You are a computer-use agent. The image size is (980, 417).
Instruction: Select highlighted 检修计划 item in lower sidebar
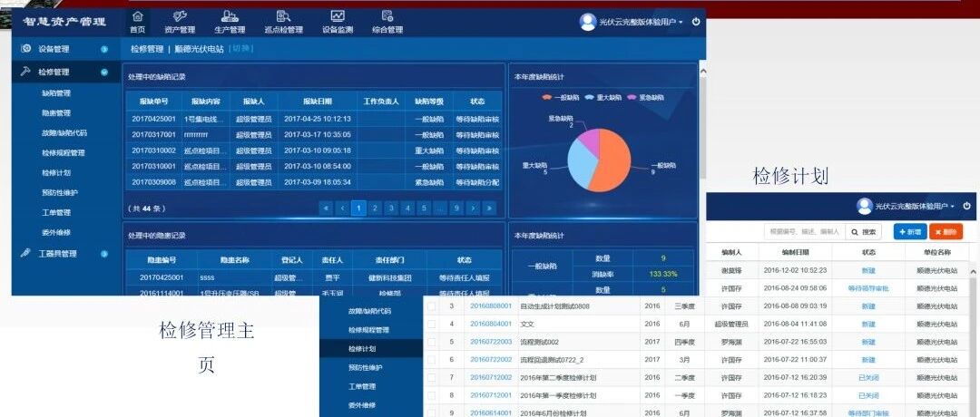[x=371, y=349]
